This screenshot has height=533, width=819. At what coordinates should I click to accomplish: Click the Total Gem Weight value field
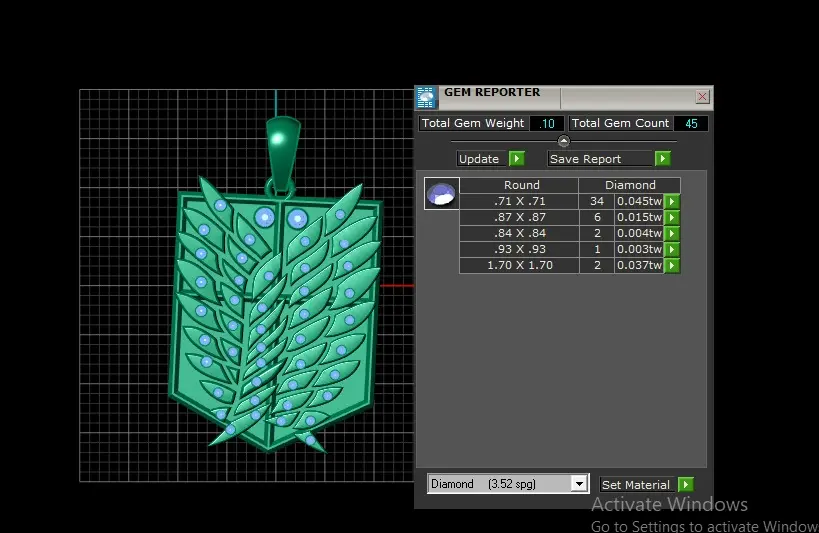click(x=547, y=123)
